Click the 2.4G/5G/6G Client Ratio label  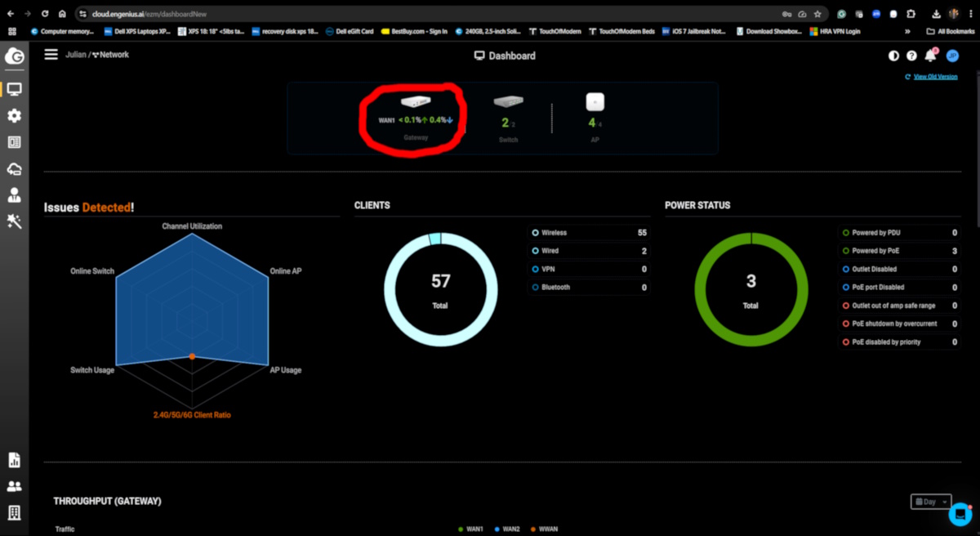pyautogui.click(x=192, y=415)
